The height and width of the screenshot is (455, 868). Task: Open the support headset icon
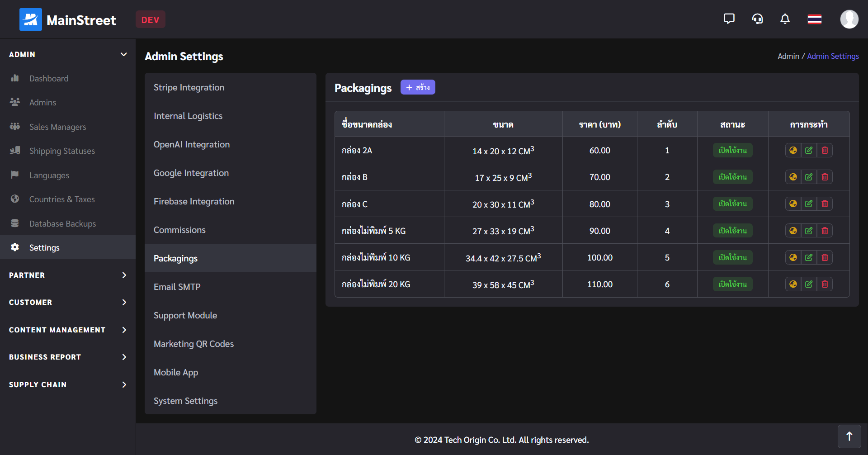tap(757, 19)
